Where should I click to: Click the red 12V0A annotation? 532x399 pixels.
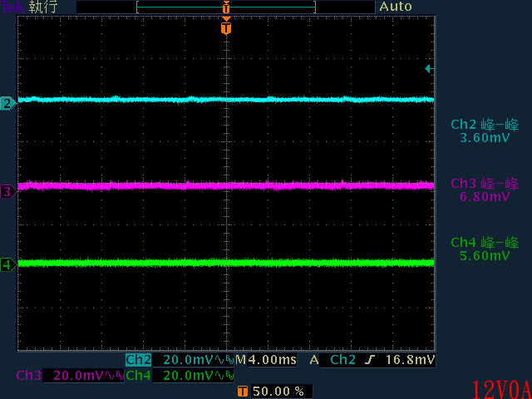pos(501,389)
